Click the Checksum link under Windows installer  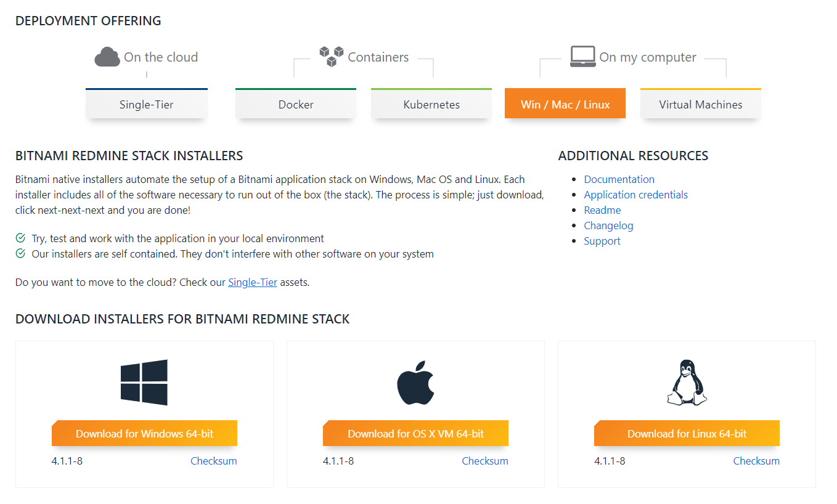point(213,460)
